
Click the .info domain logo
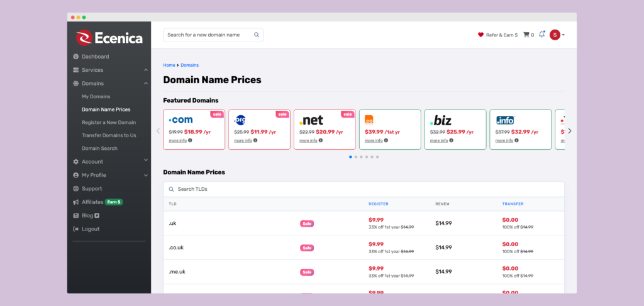click(505, 120)
